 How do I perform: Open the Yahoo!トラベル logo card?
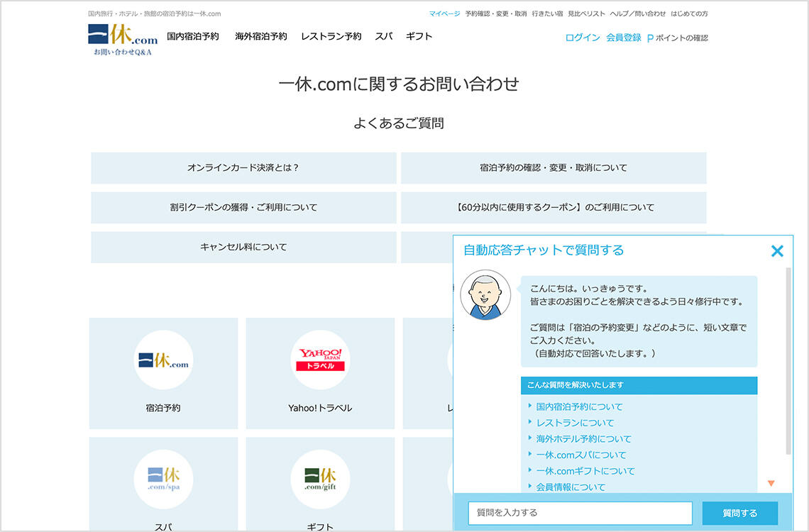pyautogui.click(x=320, y=373)
